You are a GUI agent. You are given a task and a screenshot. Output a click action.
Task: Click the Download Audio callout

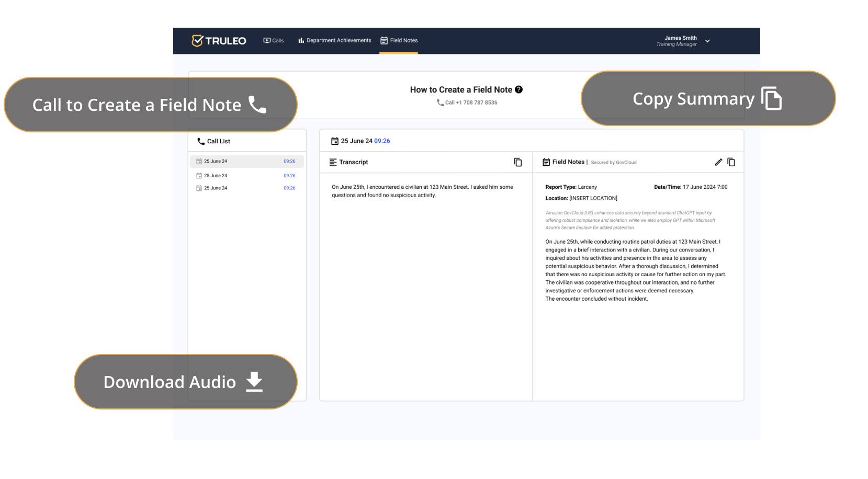coord(186,382)
